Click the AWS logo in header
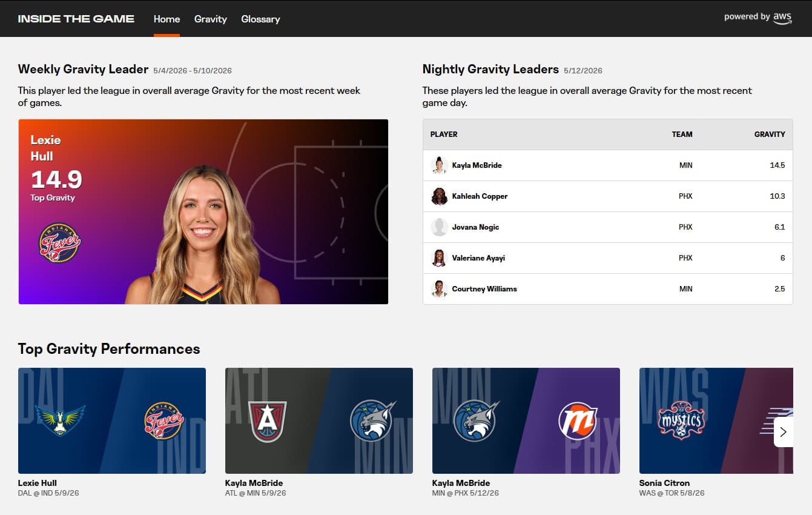The image size is (812, 515). [782, 18]
